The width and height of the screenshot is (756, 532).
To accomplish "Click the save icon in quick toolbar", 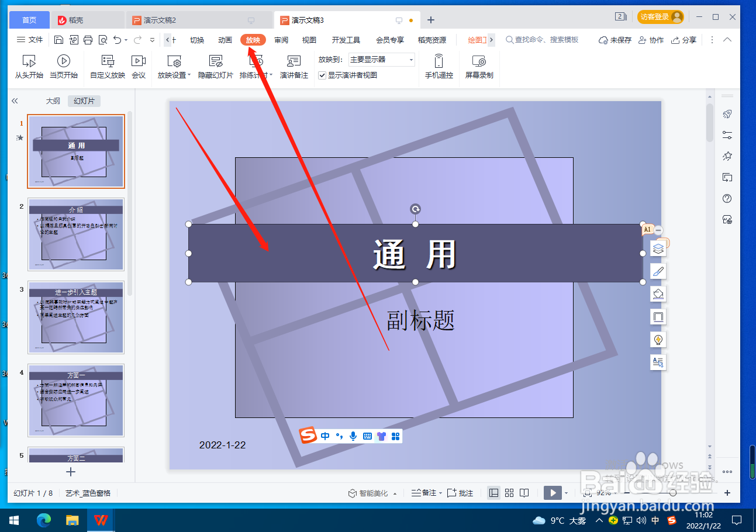I will pyautogui.click(x=58, y=40).
